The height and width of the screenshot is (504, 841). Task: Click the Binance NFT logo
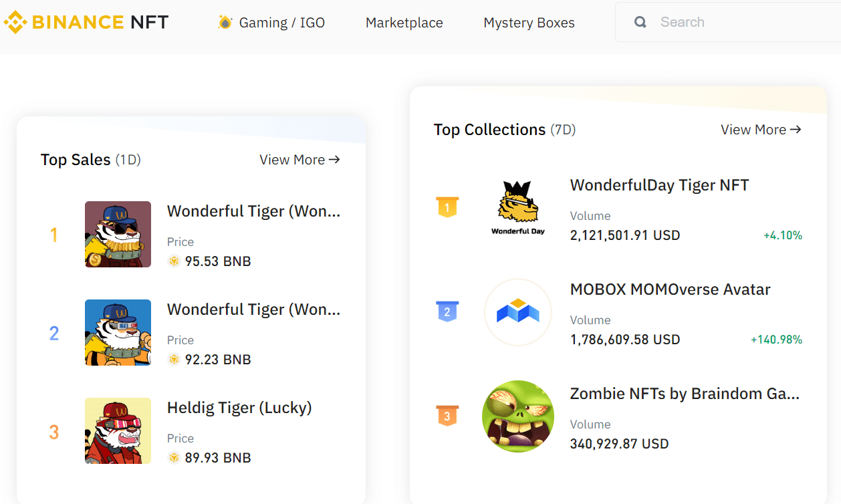(86, 21)
